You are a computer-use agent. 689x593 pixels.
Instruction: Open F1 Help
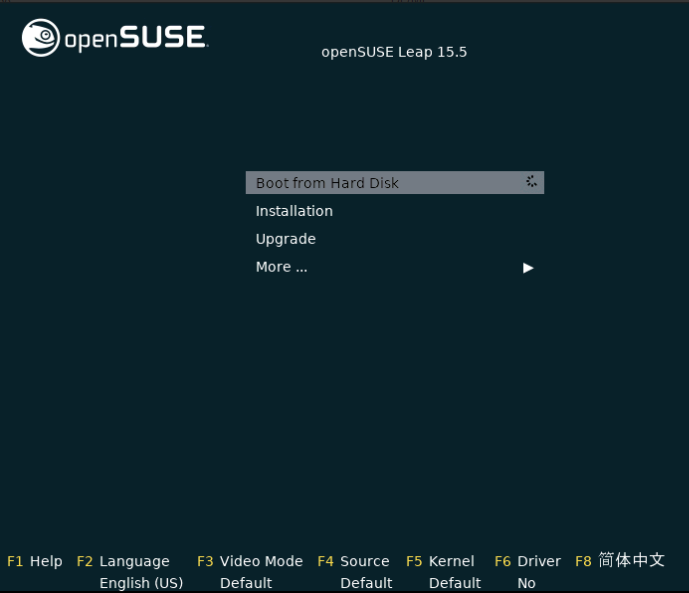pyautogui.click(x=35, y=561)
